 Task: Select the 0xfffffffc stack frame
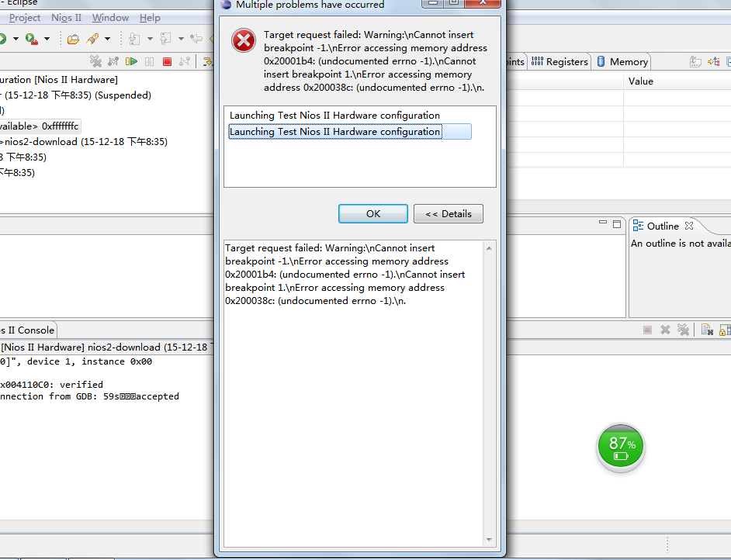[x=40, y=126]
